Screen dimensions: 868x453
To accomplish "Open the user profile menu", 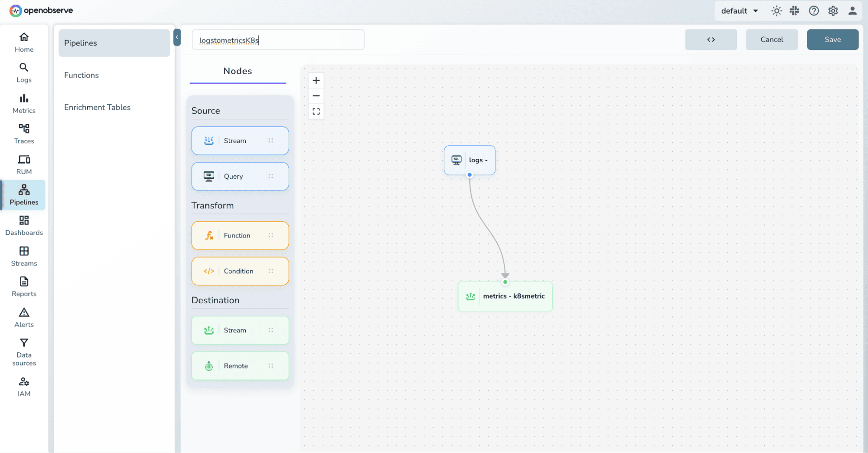I will pyautogui.click(x=852, y=10).
